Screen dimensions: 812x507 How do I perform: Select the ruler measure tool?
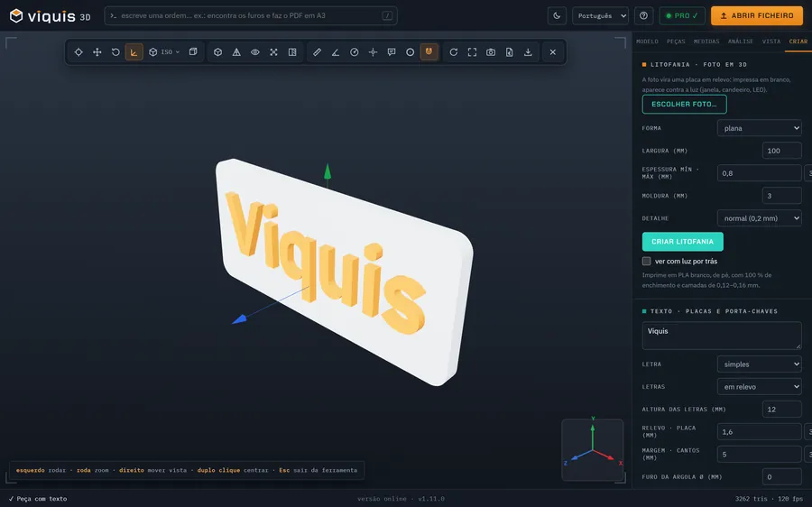coord(317,52)
